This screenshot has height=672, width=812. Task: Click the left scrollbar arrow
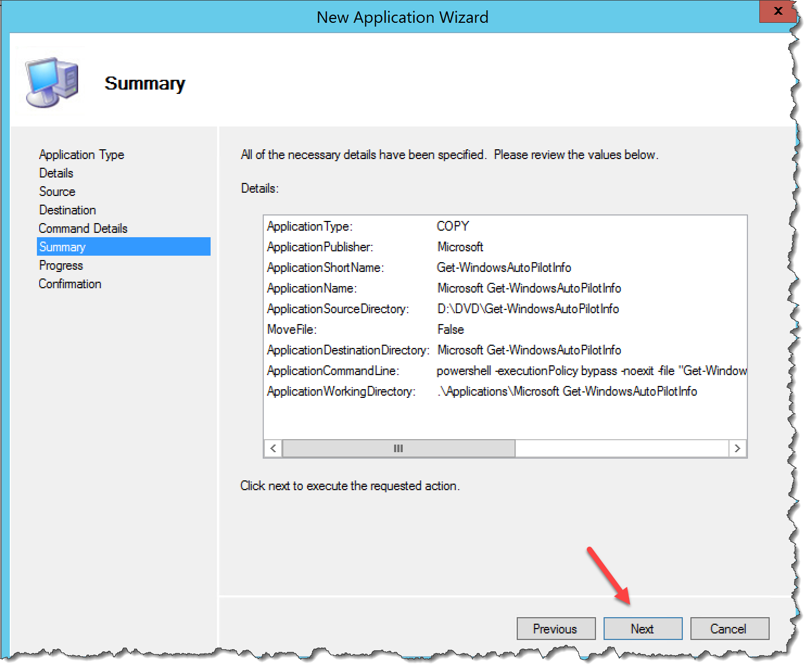click(x=273, y=448)
